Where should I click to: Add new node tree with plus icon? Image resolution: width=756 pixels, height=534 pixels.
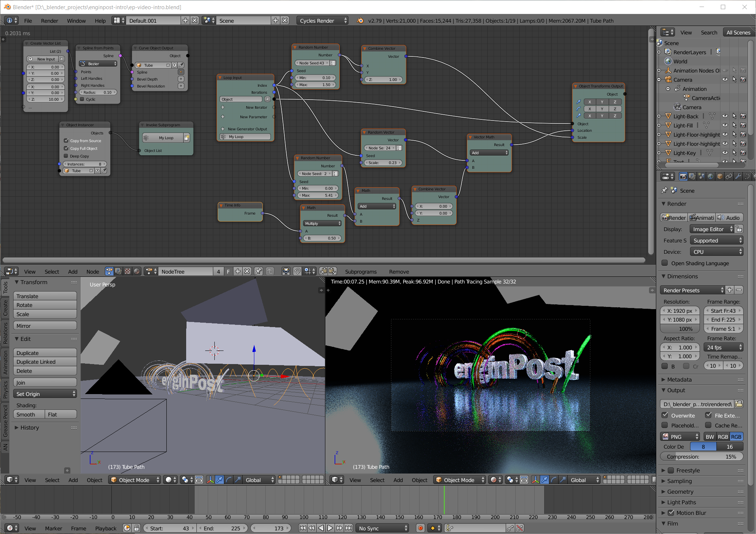click(x=238, y=271)
